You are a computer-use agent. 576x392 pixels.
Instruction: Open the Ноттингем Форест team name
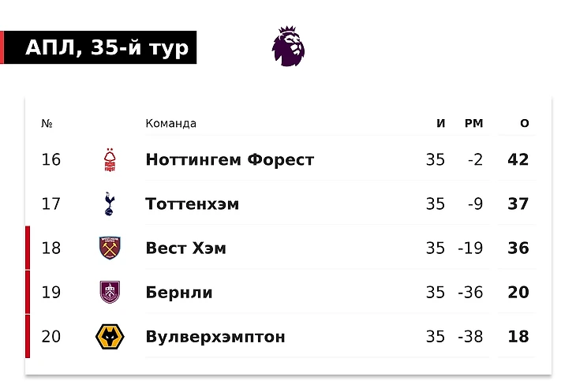point(230,159)
